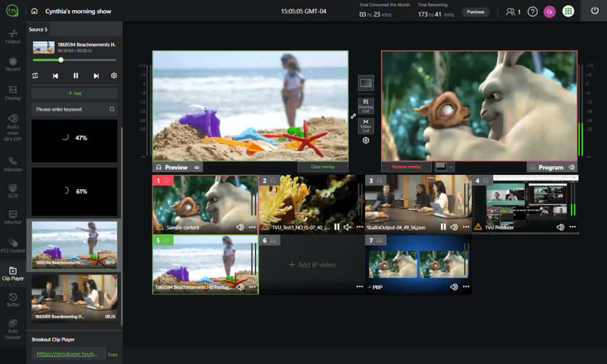Skip to next clip
The width and height of the screenshot is (607, 364).
coord(96,76)
